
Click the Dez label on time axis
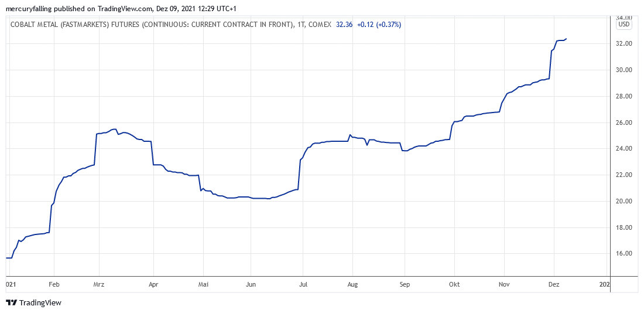tap(554, 284)
